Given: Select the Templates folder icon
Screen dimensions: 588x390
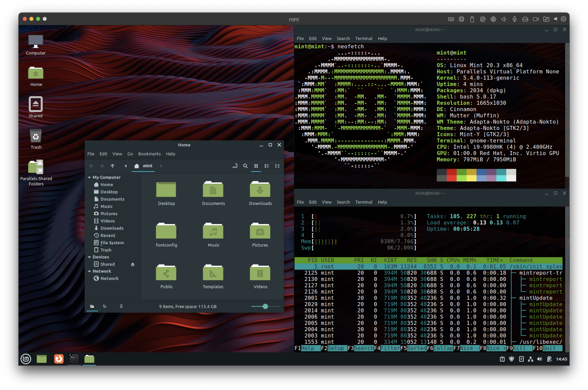Looking at the screenshot, I should coord(213,273).
